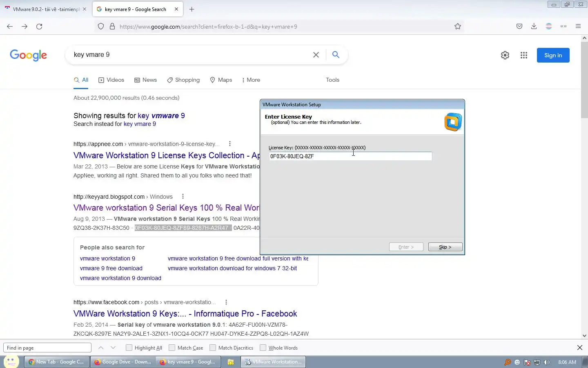
Task: Open New Tab Google Chrome taskbar item
Action: point(56,362)
